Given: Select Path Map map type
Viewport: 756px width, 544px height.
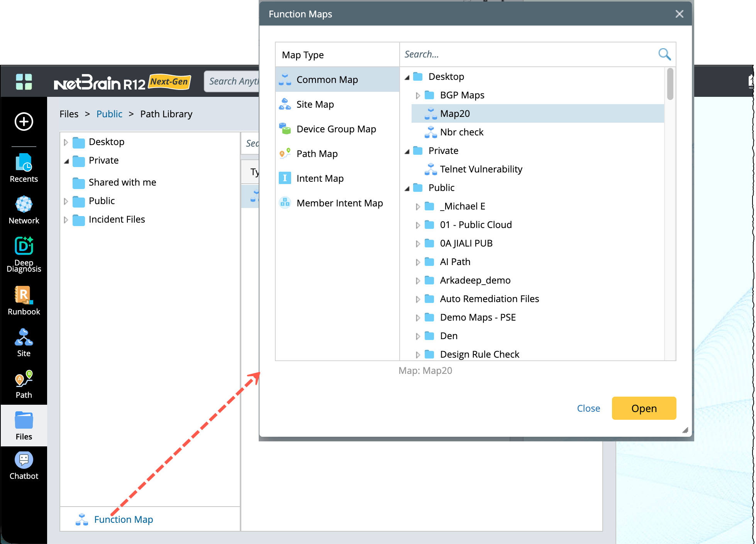Looking at the screenshot, I should pos(317,154).
